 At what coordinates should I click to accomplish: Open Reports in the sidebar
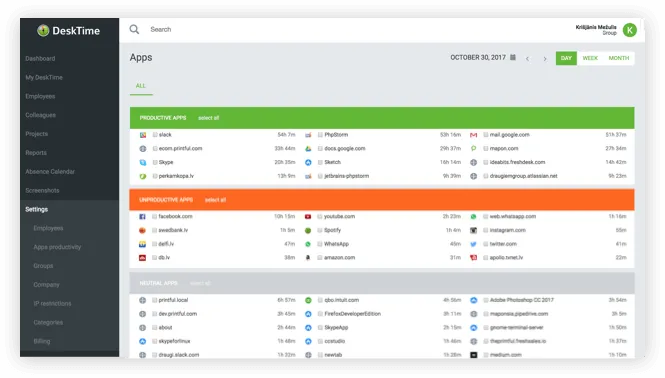(36, 153)
